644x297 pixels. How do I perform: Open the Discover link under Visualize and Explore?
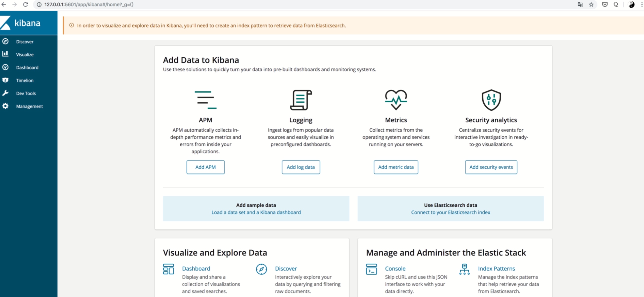click(x=286, y=268)
